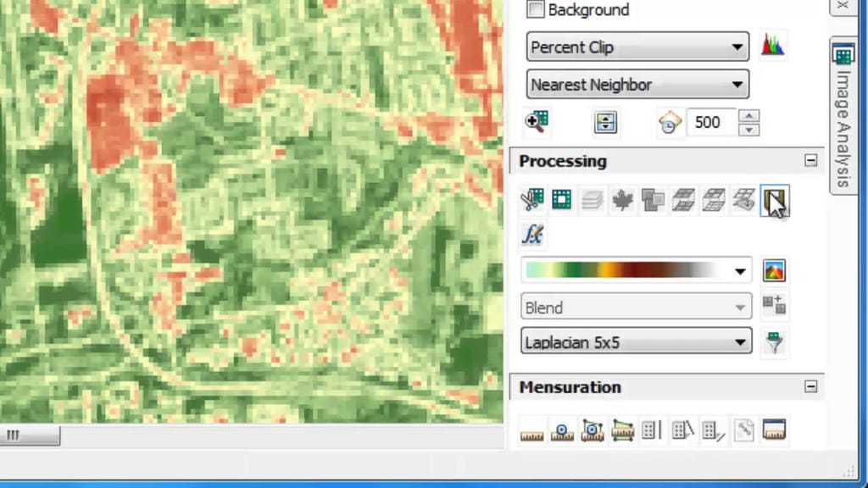Select the distance measurement ruler
Viewport: 868px width, 488px height.
tap(531, 430)
